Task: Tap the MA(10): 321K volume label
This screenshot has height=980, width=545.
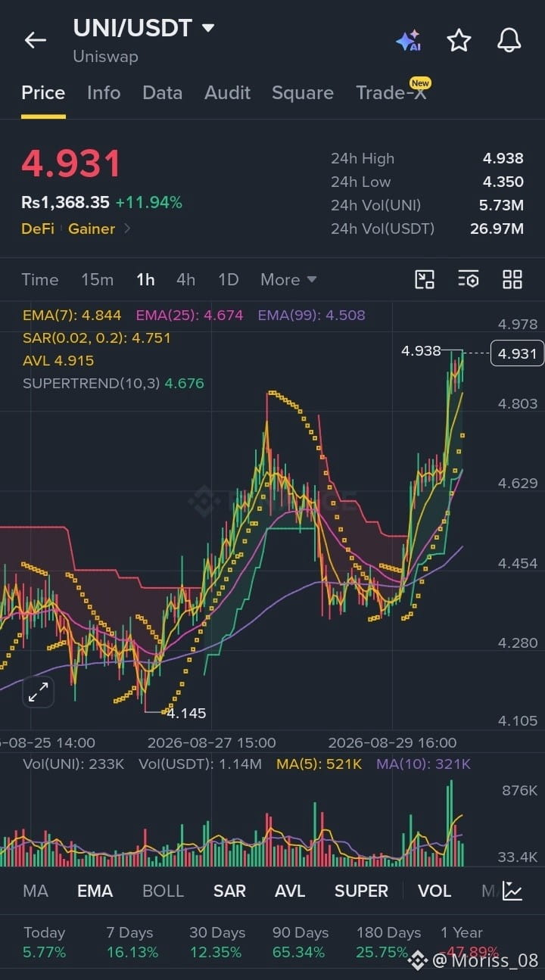Action: (423, 764)
